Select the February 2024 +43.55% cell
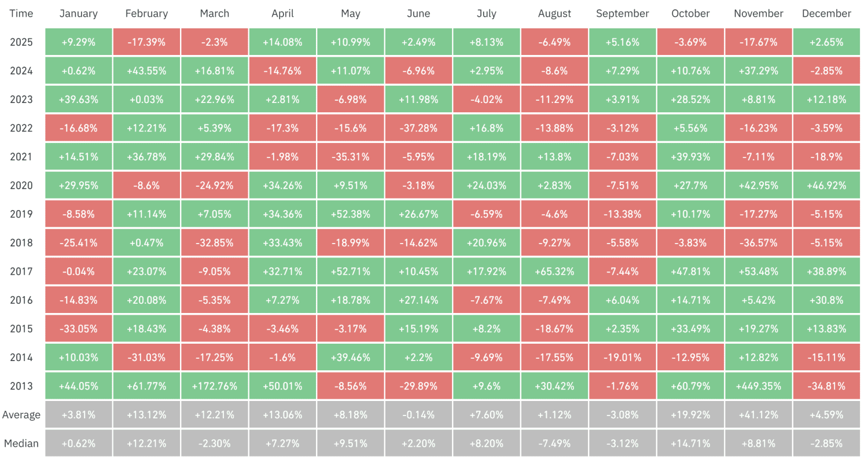 pos(146,71)
